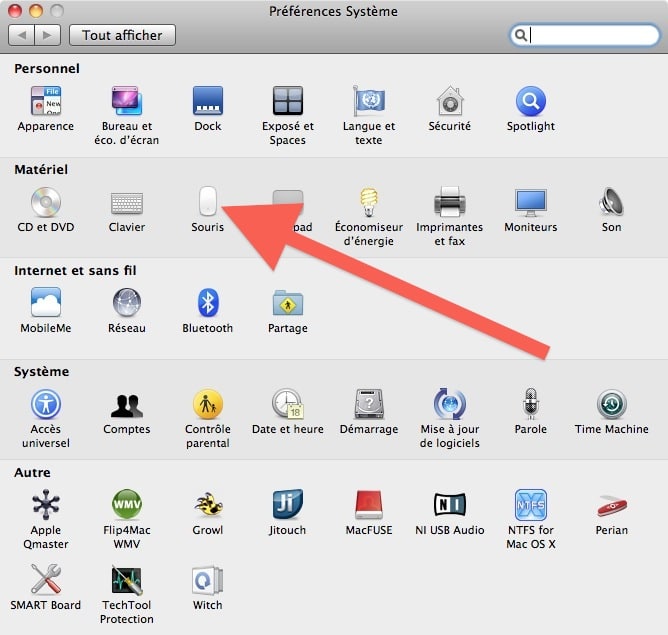
Task: Launch the Spotlight preference pane
Action: click(x=530, y=102)
